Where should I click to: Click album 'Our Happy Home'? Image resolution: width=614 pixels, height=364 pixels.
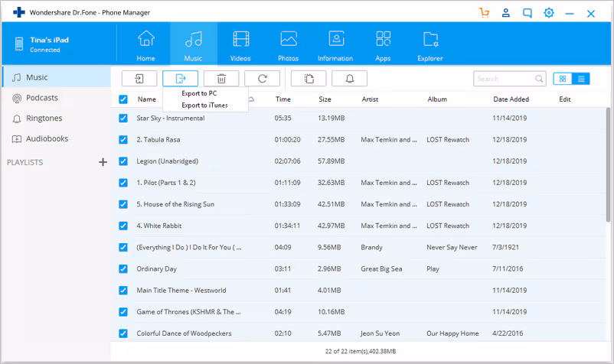click(x=452, y=333)
